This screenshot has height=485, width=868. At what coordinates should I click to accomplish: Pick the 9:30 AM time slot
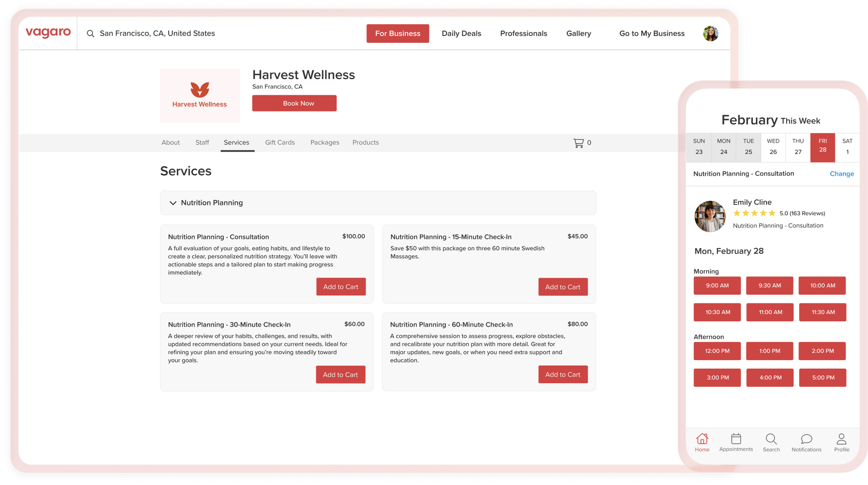[x=770, y=285]
